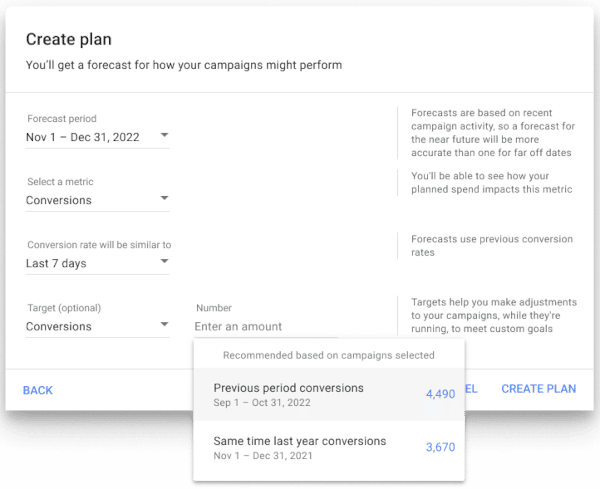This screenshot has height=489, width=600.
Task: Pick the 4,490 recommended value
Action: tap(440, 394)
